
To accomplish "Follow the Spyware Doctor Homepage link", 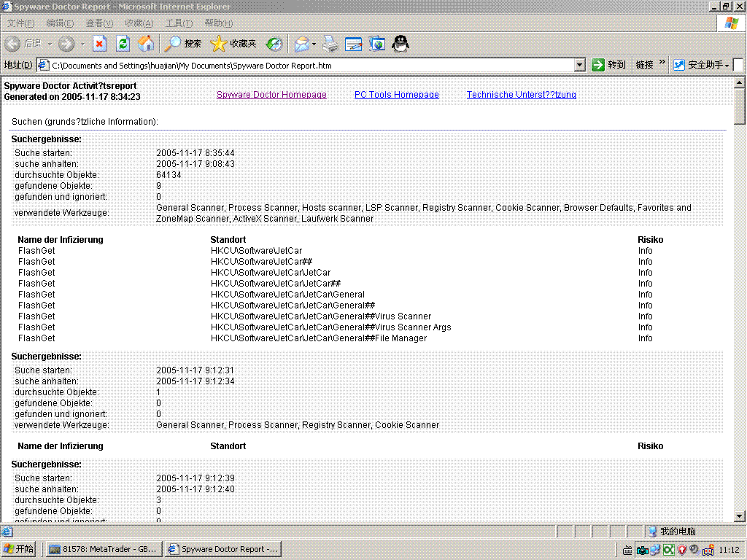I will 271,94.
